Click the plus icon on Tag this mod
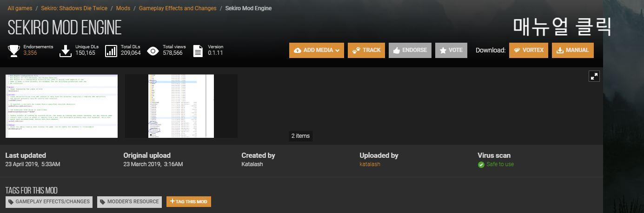Image resolution: width=644 pixels, height=213 pixels. 172,201
